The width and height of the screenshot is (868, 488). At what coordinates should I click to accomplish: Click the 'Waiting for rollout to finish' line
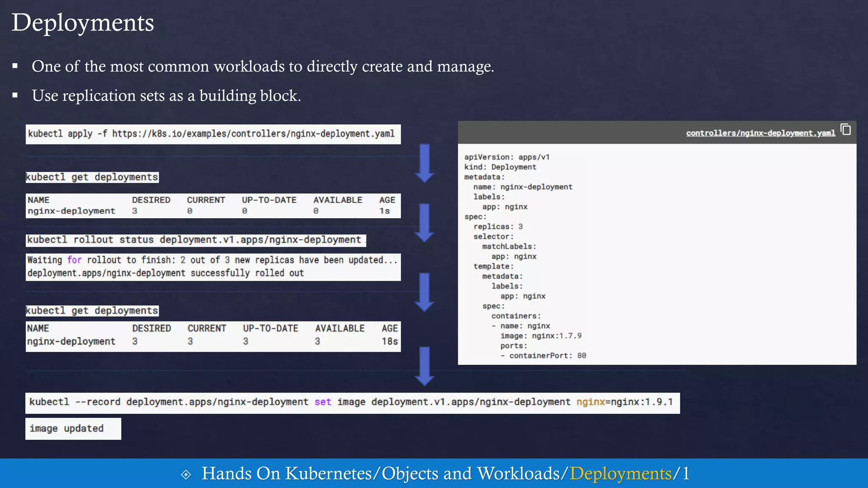click(x=212, y=260)
